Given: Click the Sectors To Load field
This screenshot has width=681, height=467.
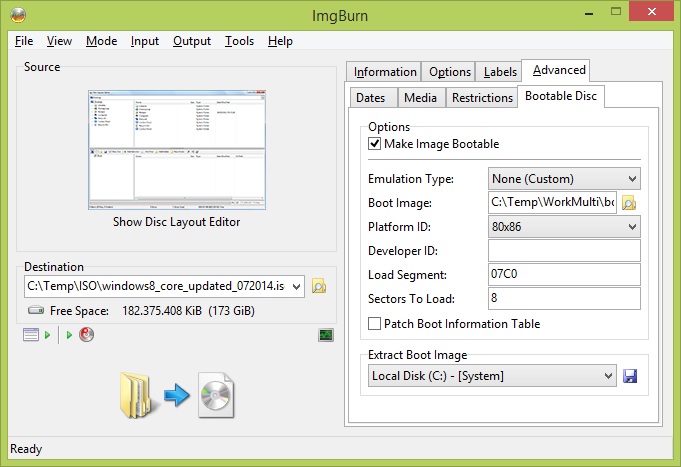Looking at the screenshot, I should coord(564,298).
